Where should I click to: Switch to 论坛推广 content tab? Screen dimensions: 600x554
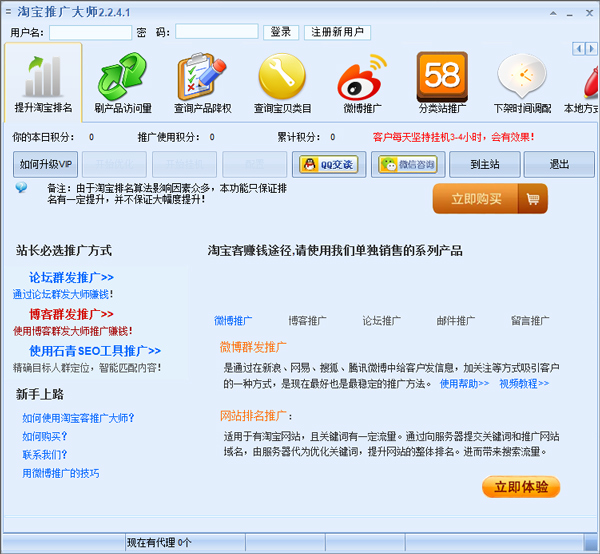pyautogui.click(x=382, y=321)
